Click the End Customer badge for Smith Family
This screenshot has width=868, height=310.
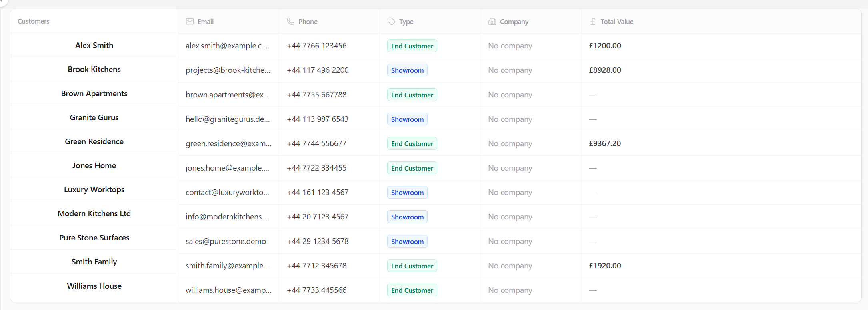click(x=412, y=266)
